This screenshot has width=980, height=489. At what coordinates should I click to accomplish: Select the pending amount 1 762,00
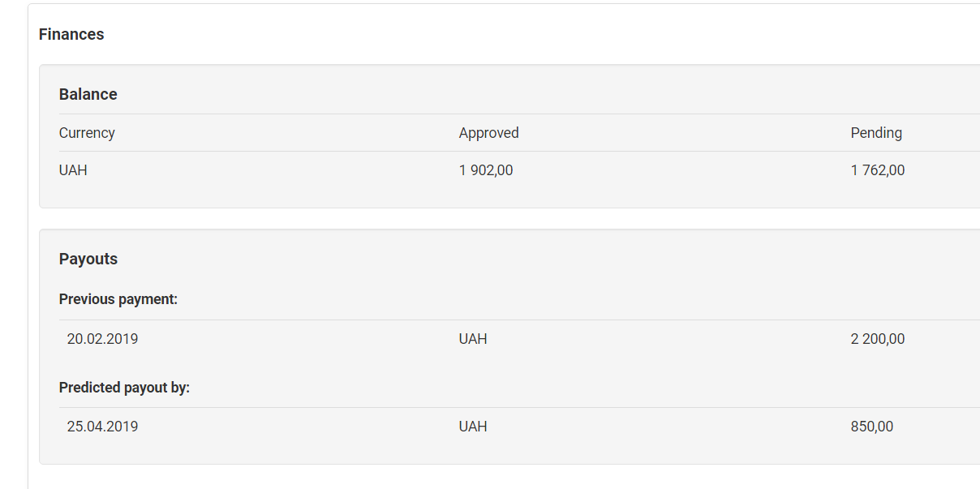click(878, 170)
